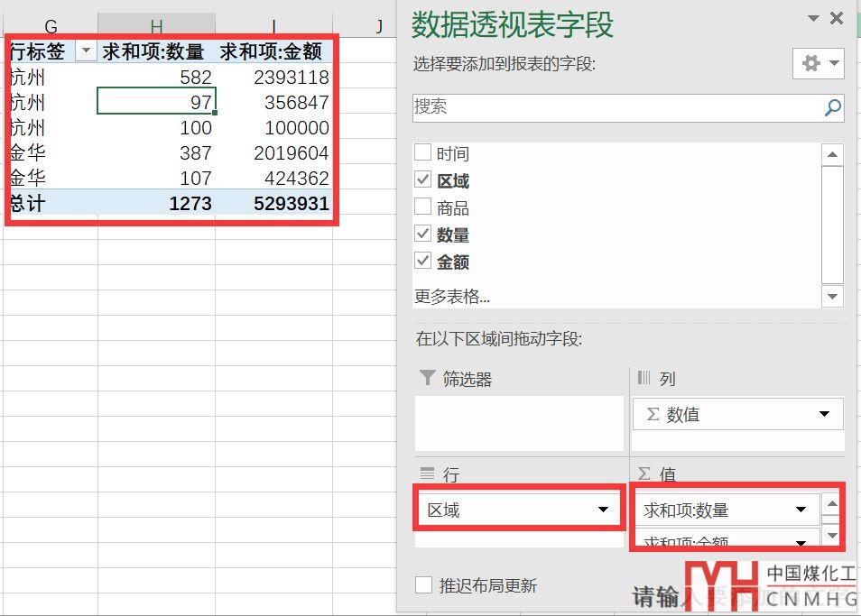
Task: Select the cell containing 2393118
Action: 274,78
